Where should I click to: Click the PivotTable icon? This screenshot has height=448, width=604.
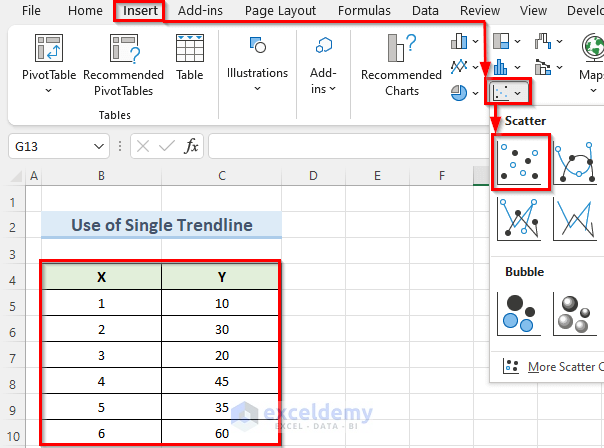click(49, 48)
